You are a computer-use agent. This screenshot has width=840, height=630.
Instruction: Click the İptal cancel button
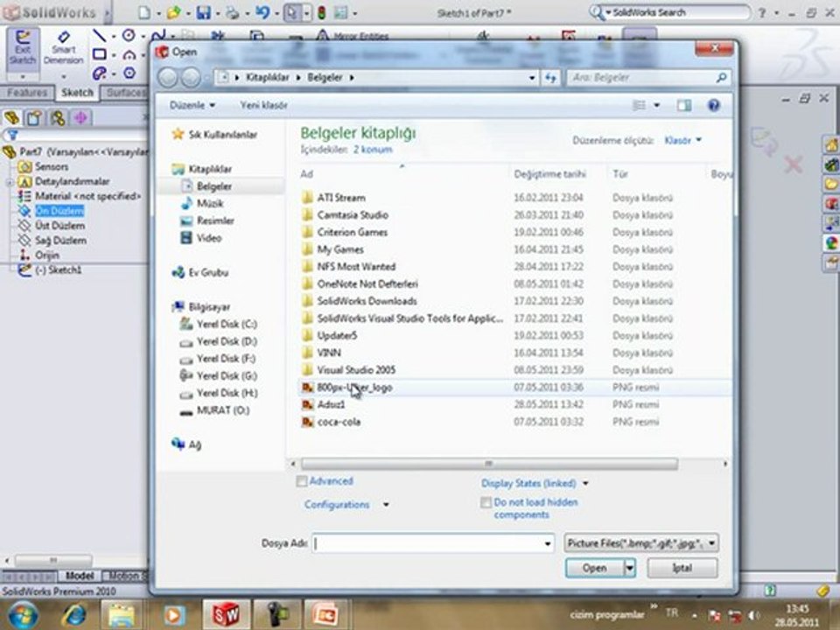coord(682,568)
